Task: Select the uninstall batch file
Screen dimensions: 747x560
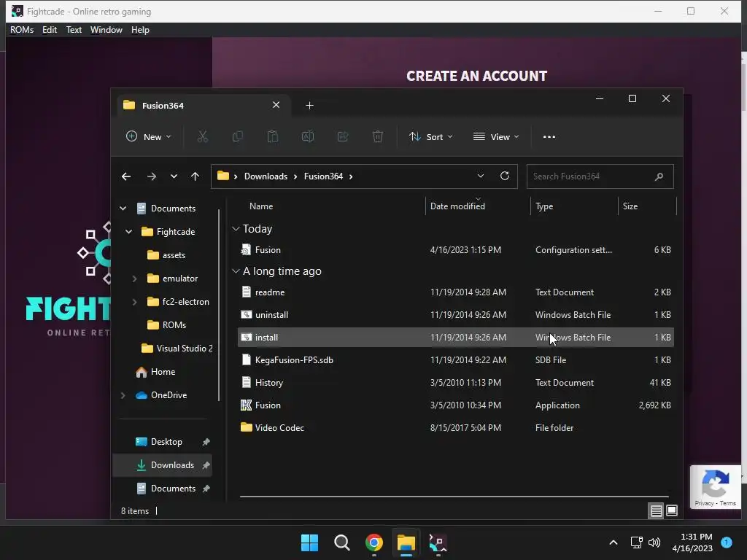Action: tap(455, 315)
